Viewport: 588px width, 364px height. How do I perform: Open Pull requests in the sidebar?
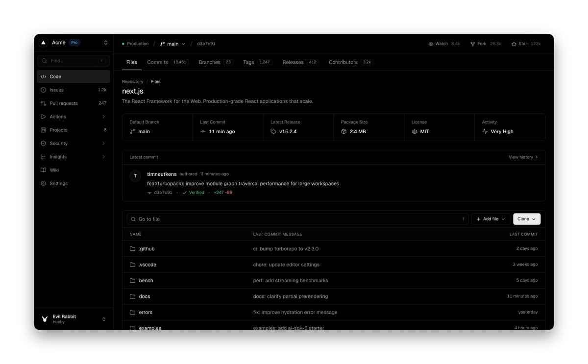point(73,103)
